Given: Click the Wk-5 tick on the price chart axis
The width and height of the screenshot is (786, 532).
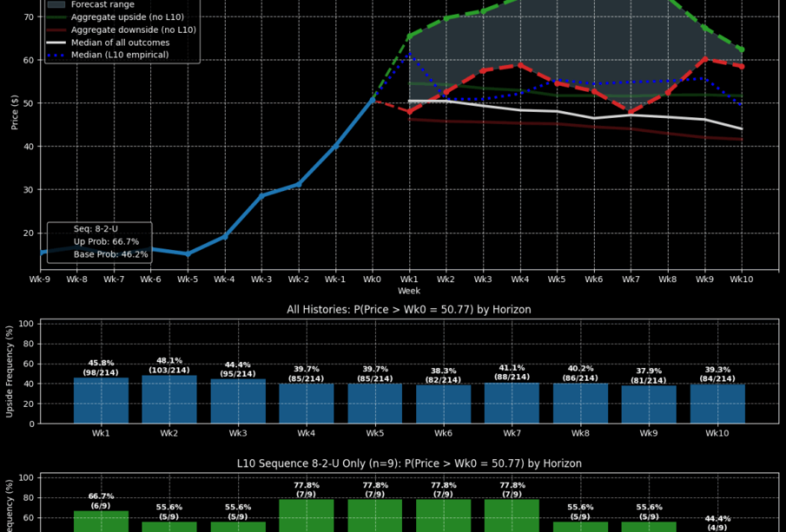Looking at the screenshot, I should coord(188,279).
